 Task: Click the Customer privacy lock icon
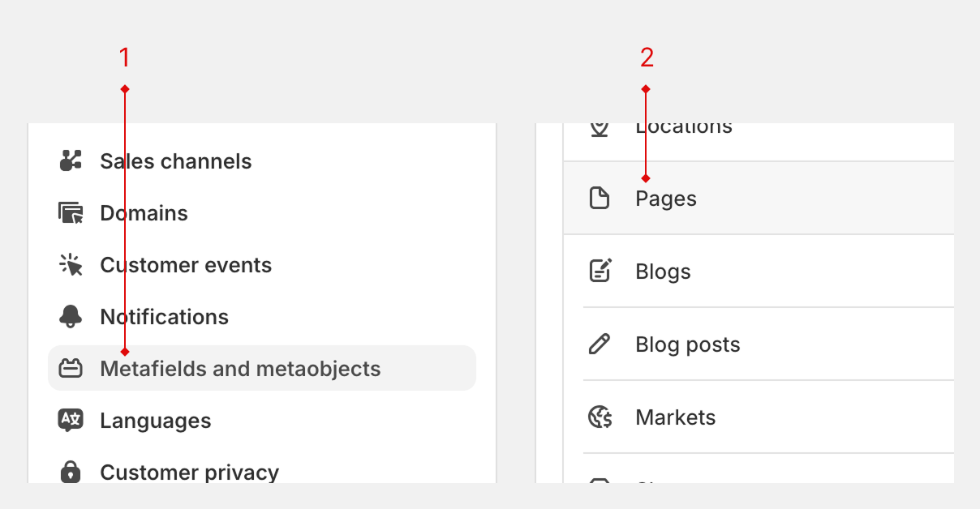[71, 472]
